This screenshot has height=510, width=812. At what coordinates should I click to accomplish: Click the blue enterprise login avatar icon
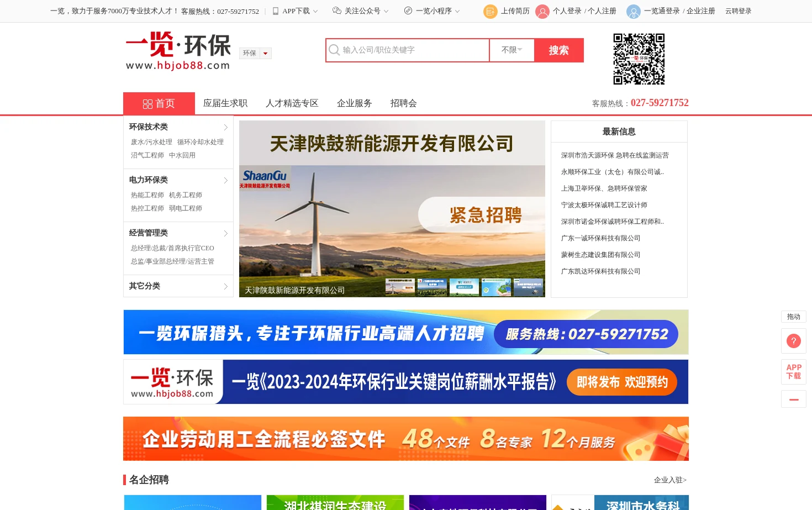634,12
